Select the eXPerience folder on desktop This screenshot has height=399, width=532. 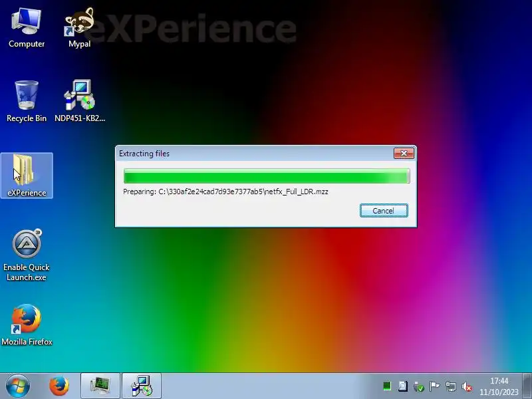coord(27,176)
